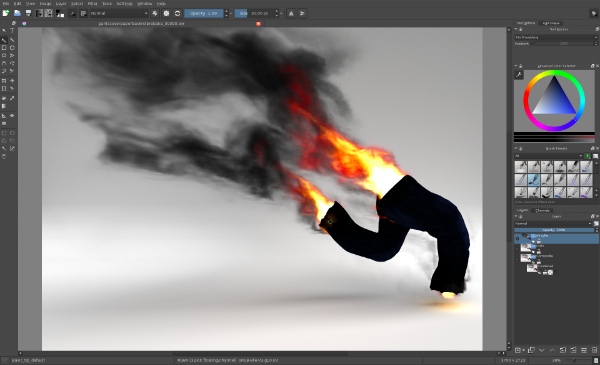Click the Save icon in toolbar
The width and height of the screenshot is (600, 365).
point(28,13)
